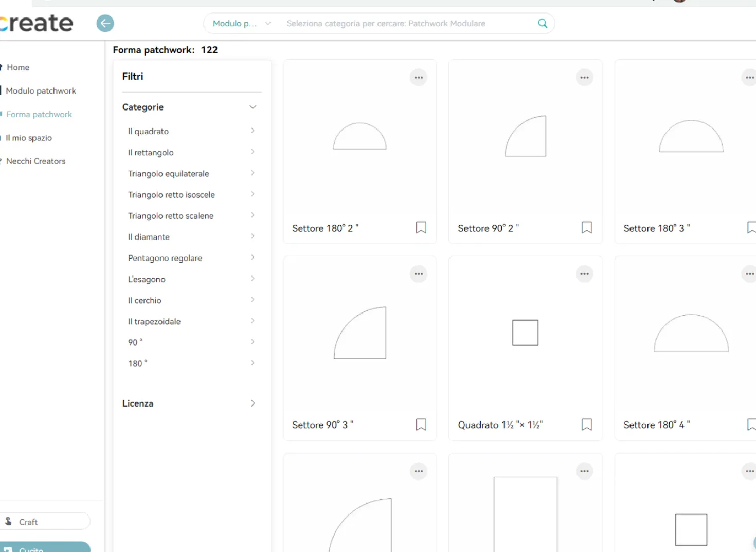Select Forma patchwork in sidebar
The image size is (756, 552).
(39, 114)
